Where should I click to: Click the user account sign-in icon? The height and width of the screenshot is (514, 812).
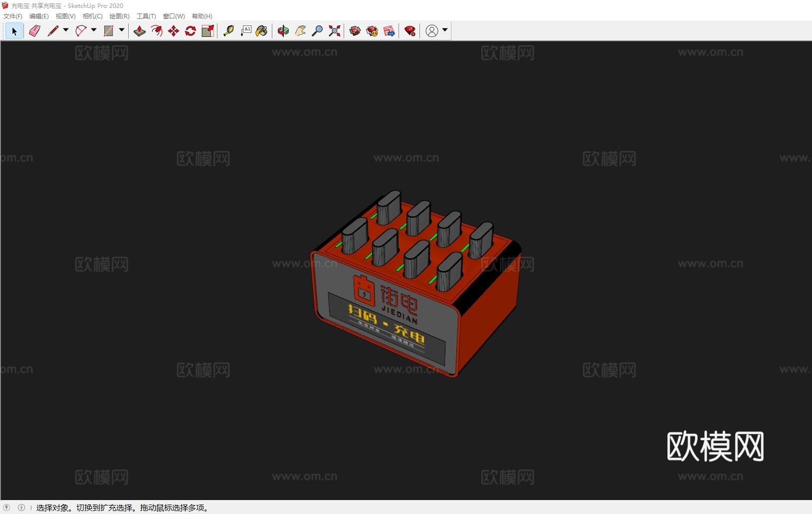coord(432,31)
